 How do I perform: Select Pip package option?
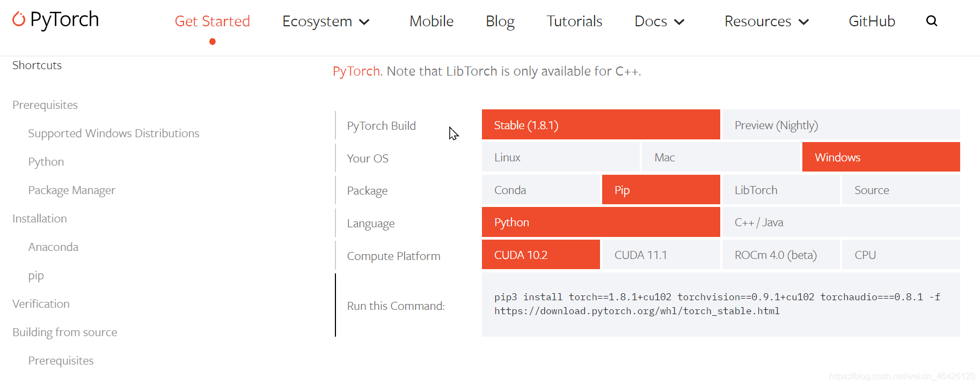pyautogui.click(x=661, y=190)
